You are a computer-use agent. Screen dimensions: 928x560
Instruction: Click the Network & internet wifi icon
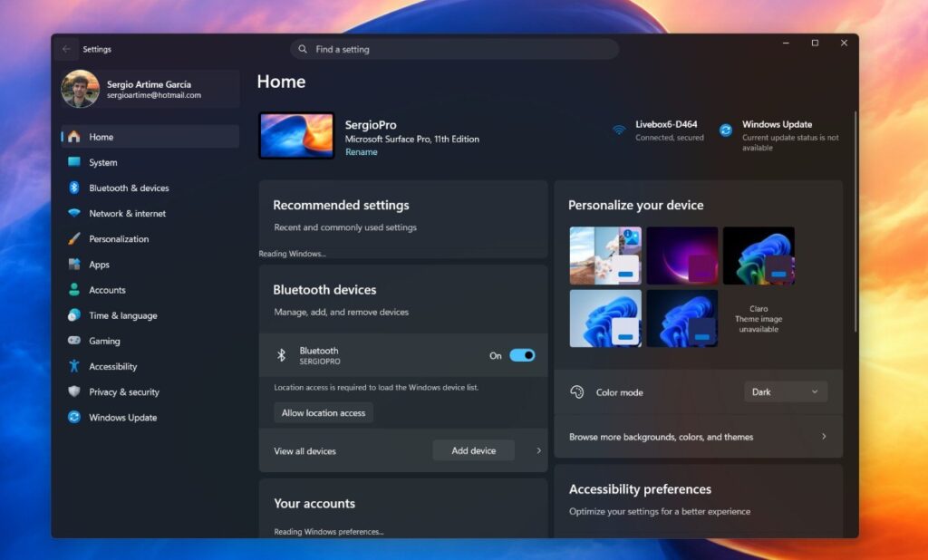pyautogui.click(x=74, y=213)
